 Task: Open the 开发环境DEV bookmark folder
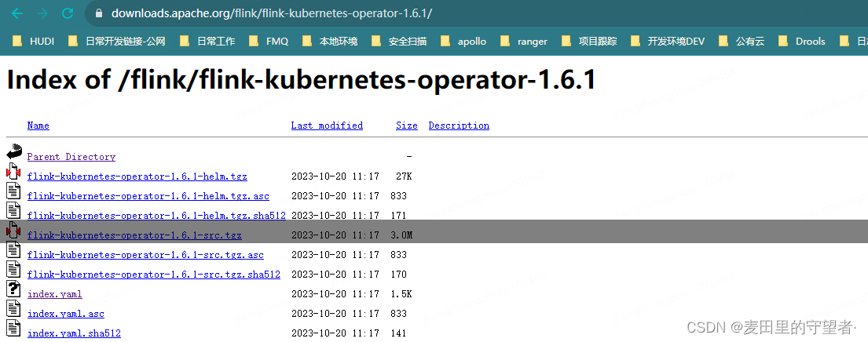[668, 41]
